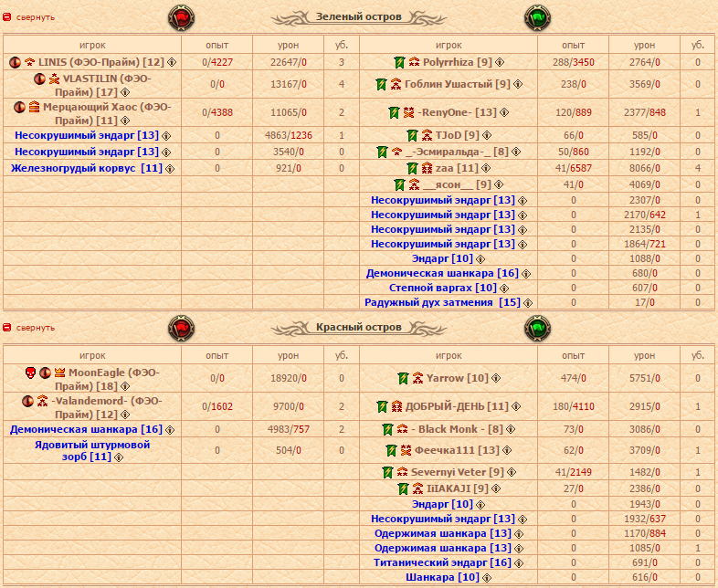Open player profile - Black Monk -
This screenshot has width=718, height=588.
click(457, 429)
